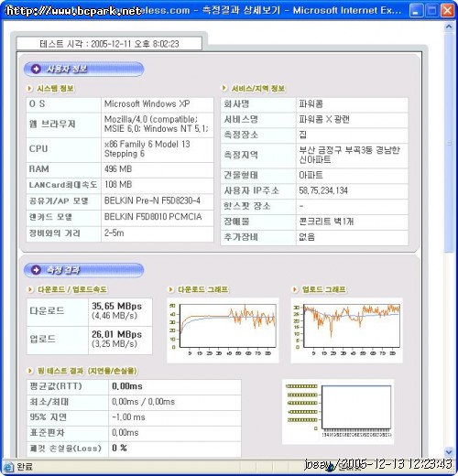Click the '아파트' building type value
Viewport: 458px width, 476px height.
[311, 175]
